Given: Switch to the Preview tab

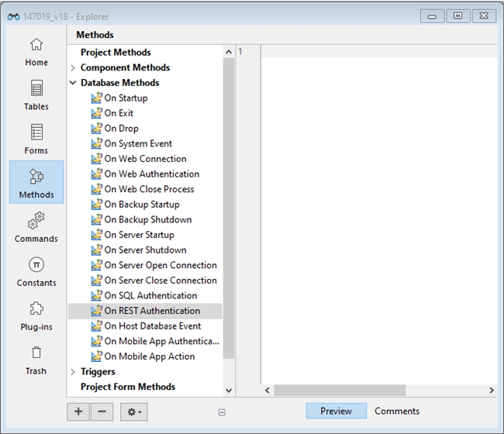Looking at the screenshot, I should [x=336, y=411].
